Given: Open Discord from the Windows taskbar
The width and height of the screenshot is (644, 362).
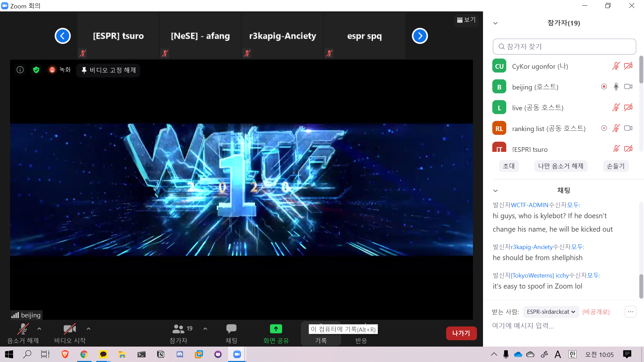Looking at the screenshot, I should tap(180, 354).
